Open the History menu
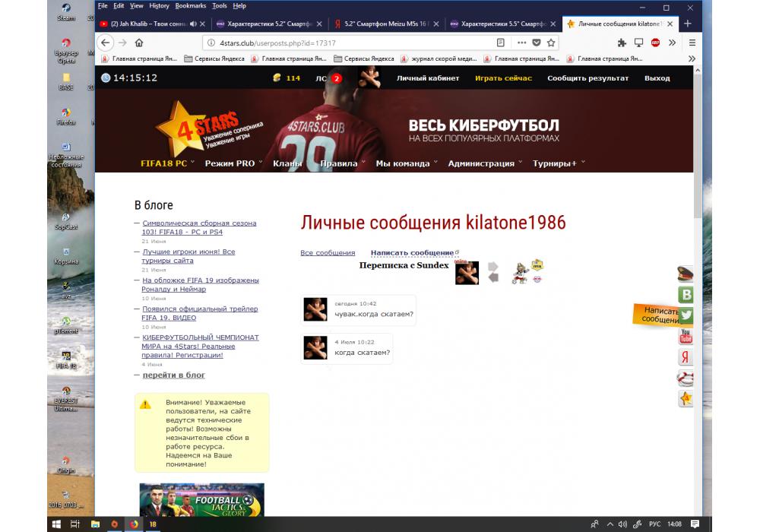Viewport: 760px width, 532px height. 159,6
